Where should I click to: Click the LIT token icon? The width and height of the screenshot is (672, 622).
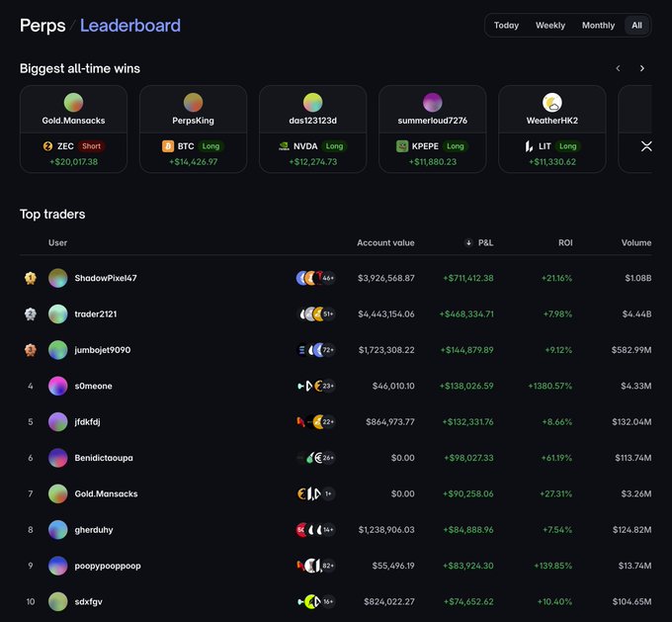tap(529, 146)
